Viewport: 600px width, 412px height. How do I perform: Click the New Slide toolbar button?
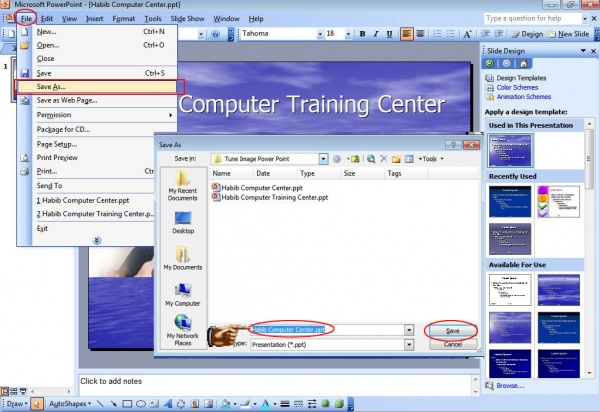568,34
